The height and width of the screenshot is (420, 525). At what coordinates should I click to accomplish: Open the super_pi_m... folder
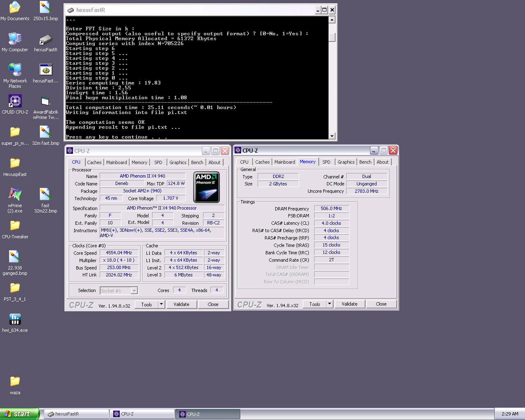point(15,136)
